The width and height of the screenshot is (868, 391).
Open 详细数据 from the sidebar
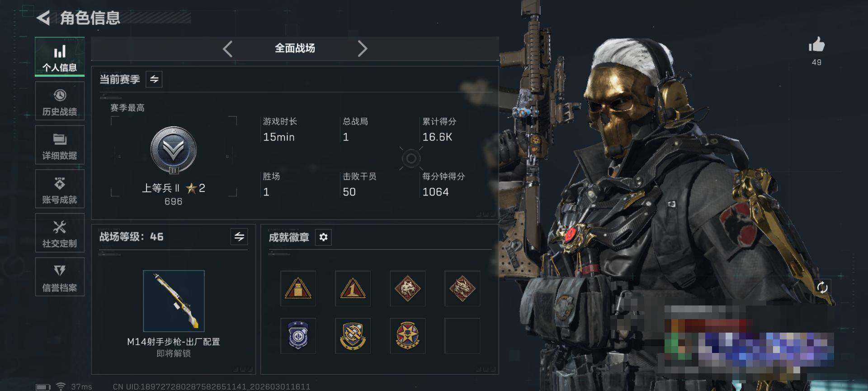click(x=60, y=145)
